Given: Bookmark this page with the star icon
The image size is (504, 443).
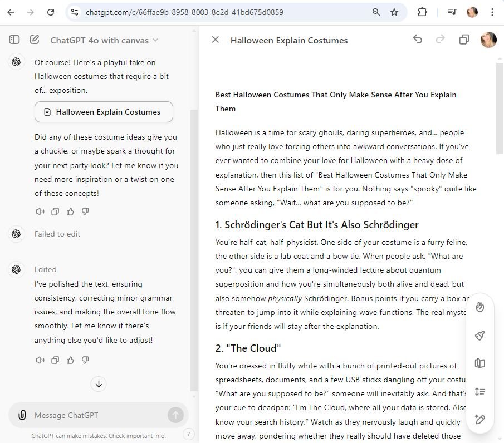Looking at the screenshot, I should point(394,12).
